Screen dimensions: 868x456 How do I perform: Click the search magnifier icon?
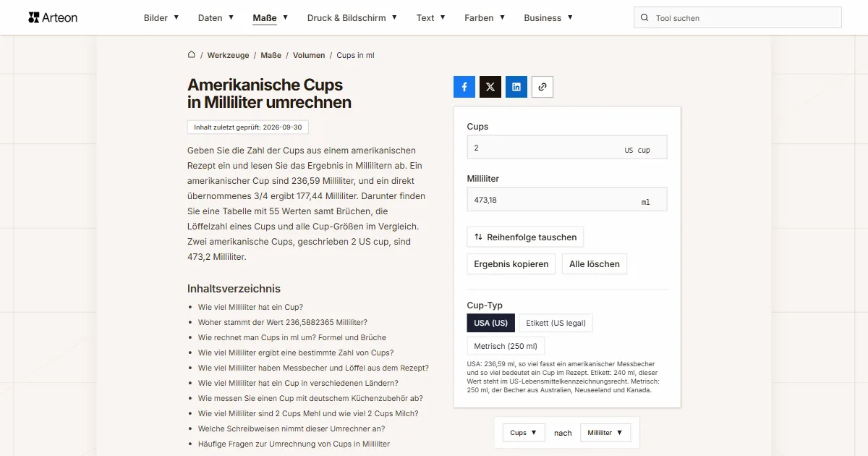pos(644,18)
